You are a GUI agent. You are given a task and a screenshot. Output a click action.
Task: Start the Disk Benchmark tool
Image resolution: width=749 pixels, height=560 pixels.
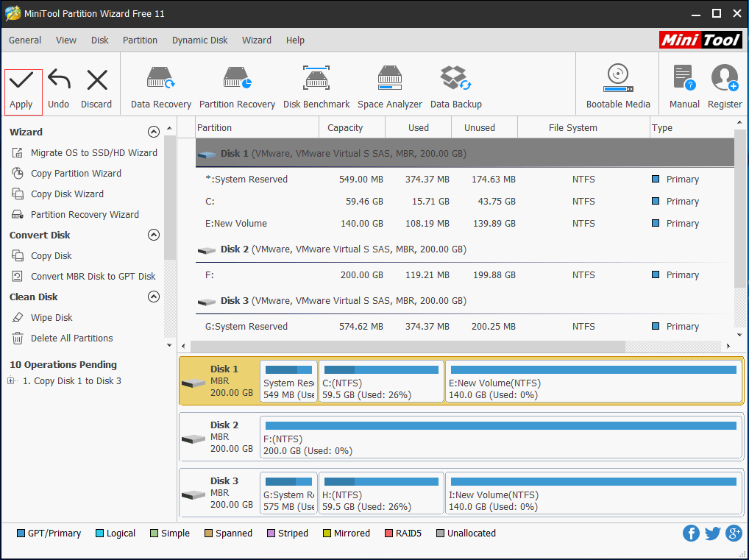316,88
